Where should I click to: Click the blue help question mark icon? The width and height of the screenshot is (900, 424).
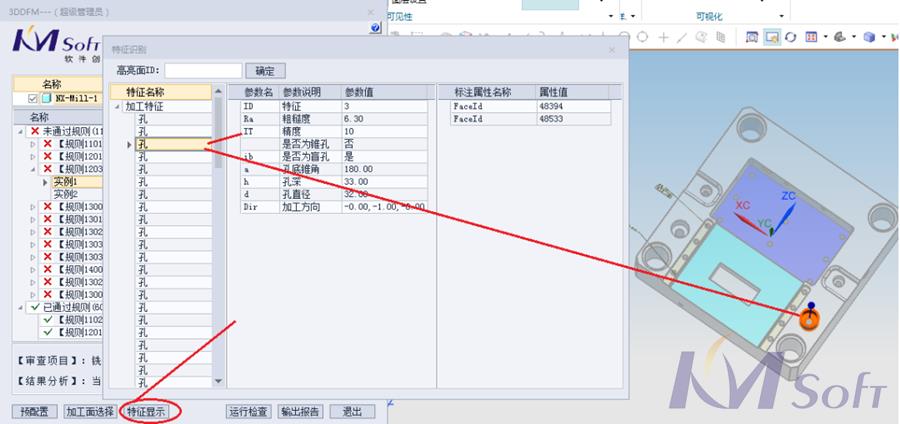(x=375, y=28)
